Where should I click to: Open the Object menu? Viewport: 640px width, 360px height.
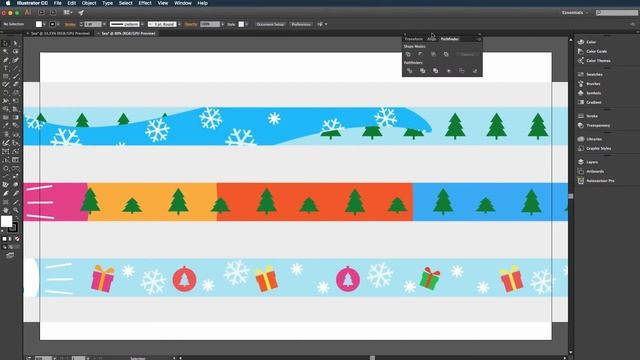[x=89, y=3]
